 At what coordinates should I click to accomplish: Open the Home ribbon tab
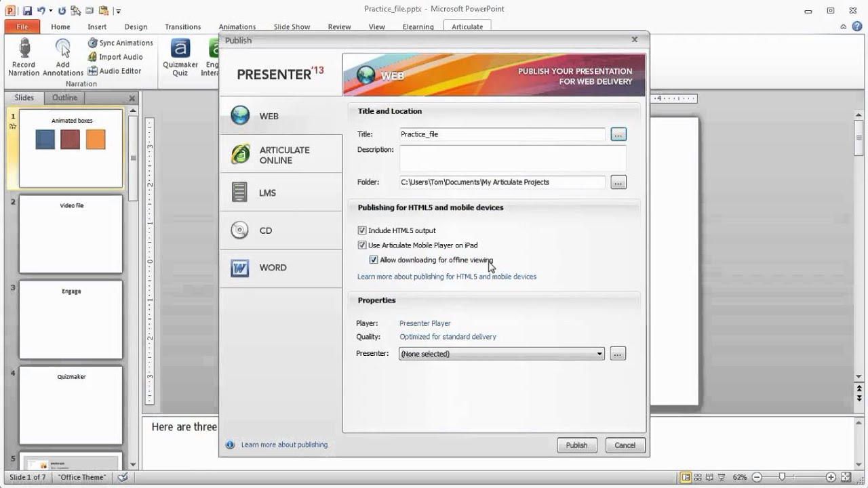60,26
